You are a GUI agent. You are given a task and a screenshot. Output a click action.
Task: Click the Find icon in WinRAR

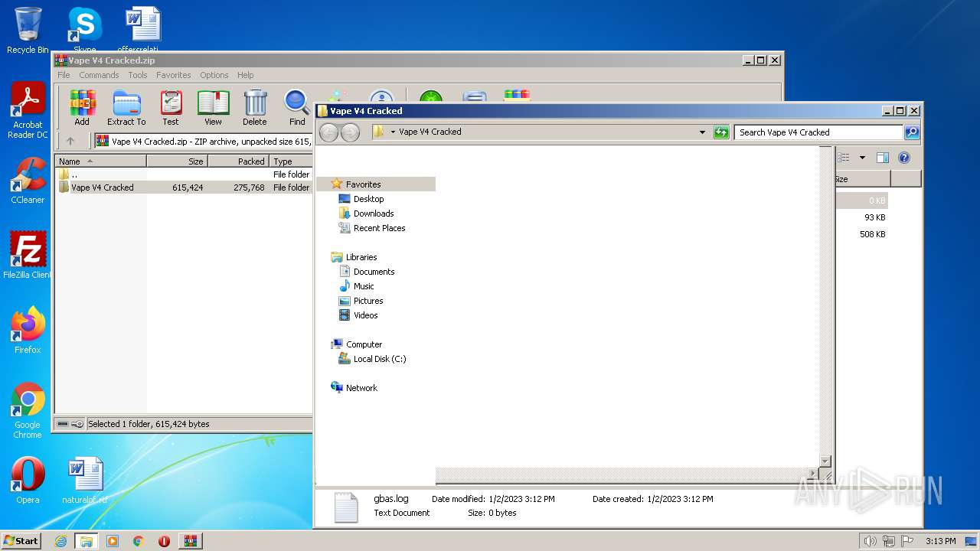297,107
